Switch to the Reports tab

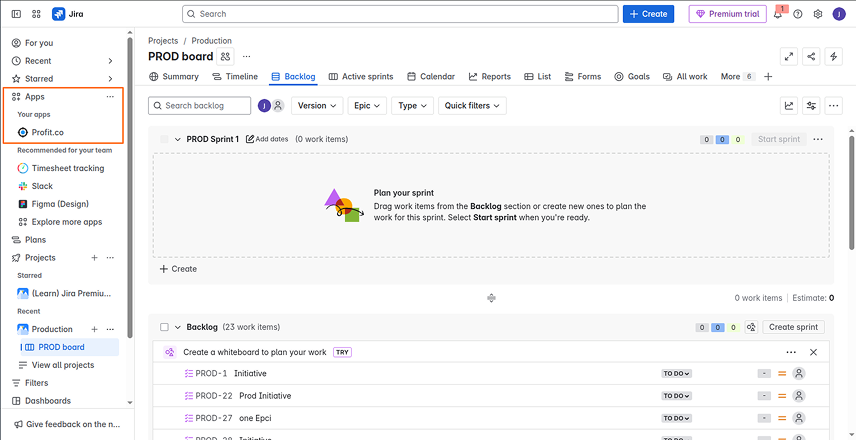(490, 76)
